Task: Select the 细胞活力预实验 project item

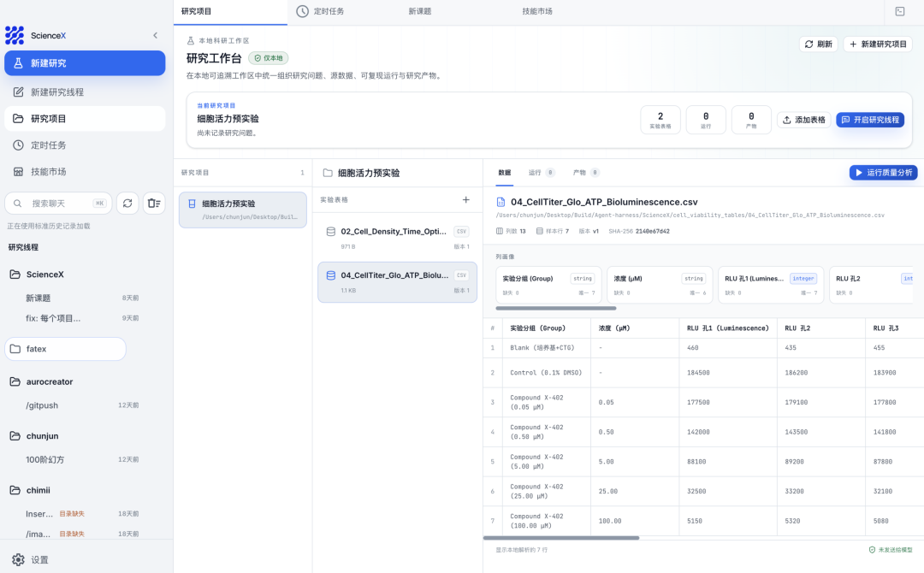Action: point(243,210)
